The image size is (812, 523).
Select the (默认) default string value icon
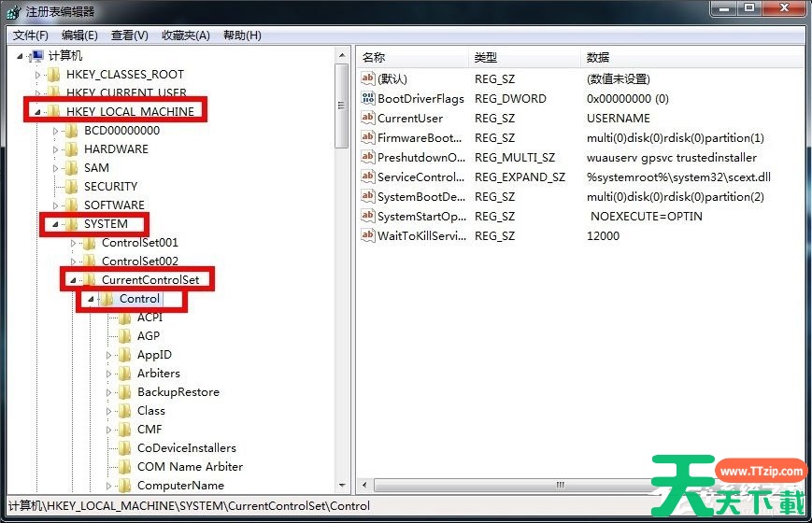367,78
